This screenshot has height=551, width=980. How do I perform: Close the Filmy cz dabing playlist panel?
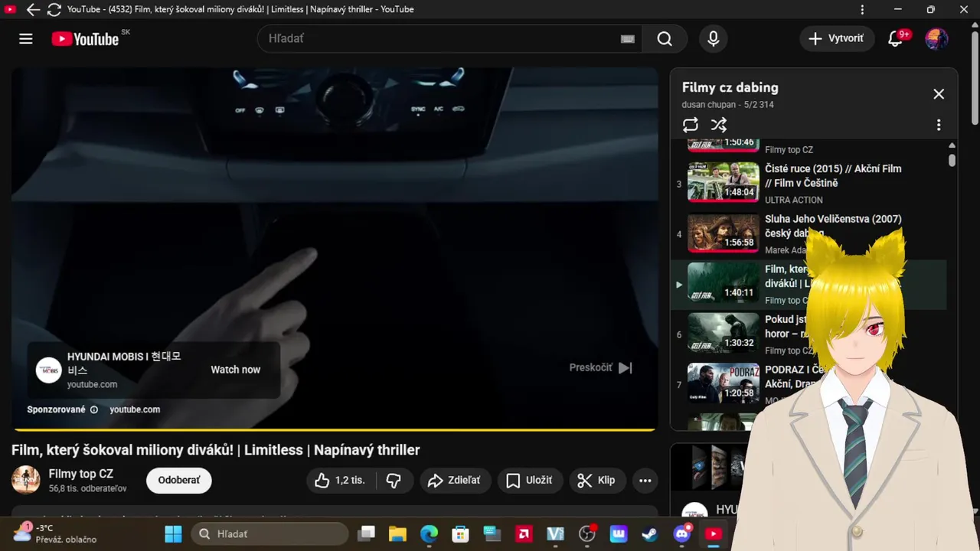point(939,94)
